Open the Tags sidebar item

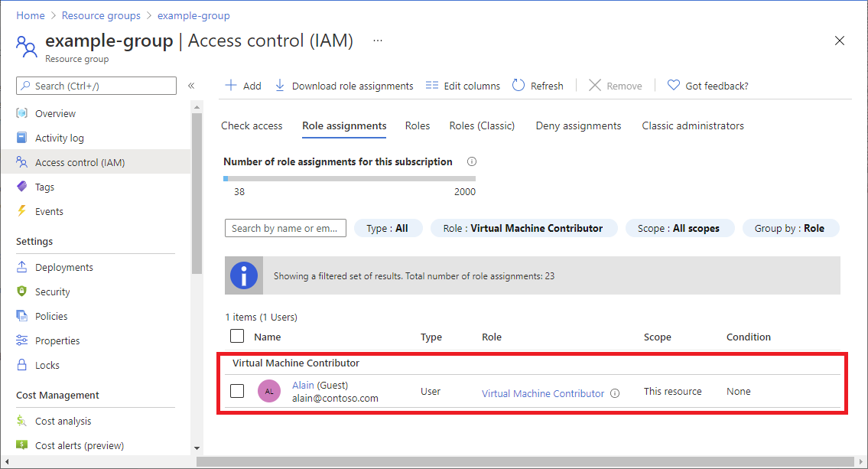44,187
